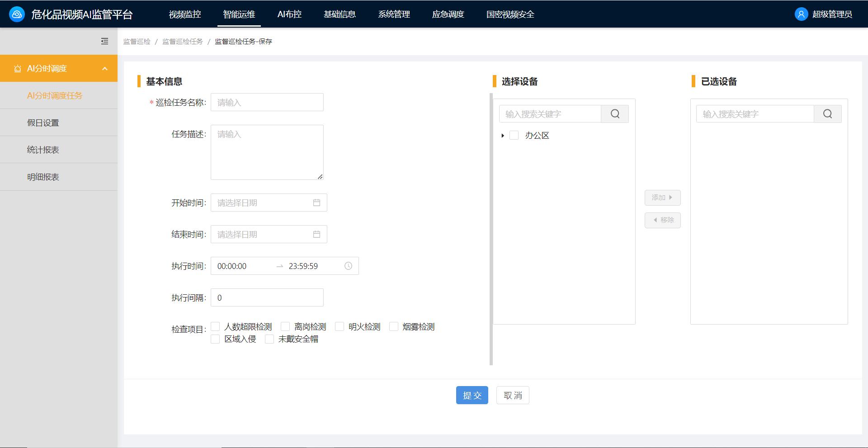The width and height of the screenshot is (868, 448).
Task: Click the 添加 transfer button
Action: (662, 198)
